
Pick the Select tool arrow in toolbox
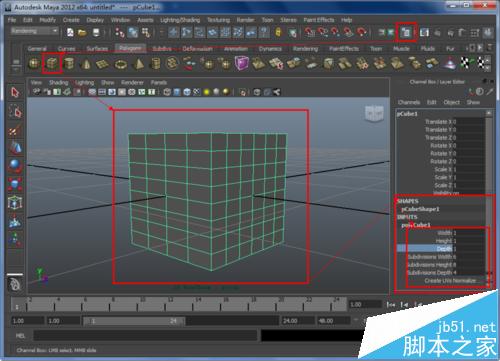15,92
